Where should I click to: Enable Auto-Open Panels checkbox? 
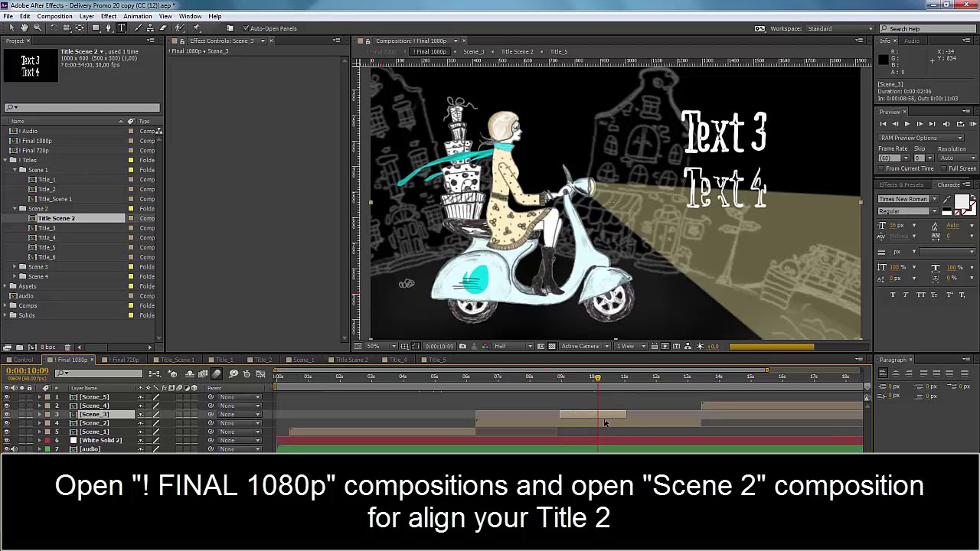click(x=245, y=28)
